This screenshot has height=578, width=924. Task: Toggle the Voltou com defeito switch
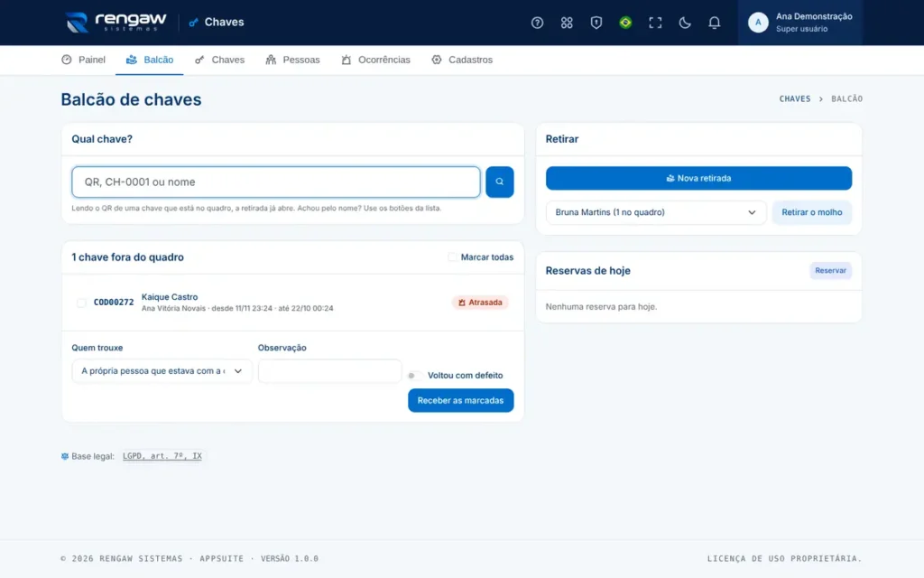(414, 375)
